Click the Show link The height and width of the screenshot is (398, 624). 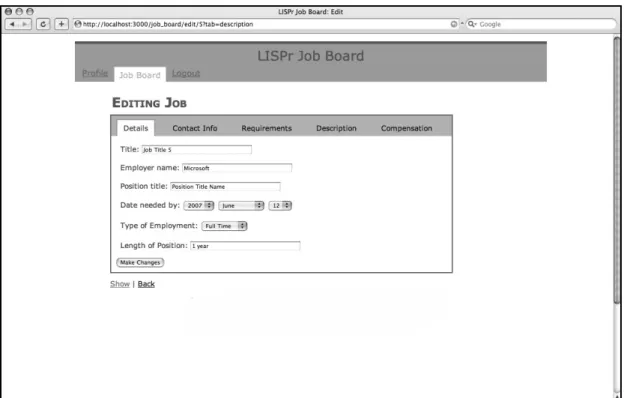120,284
